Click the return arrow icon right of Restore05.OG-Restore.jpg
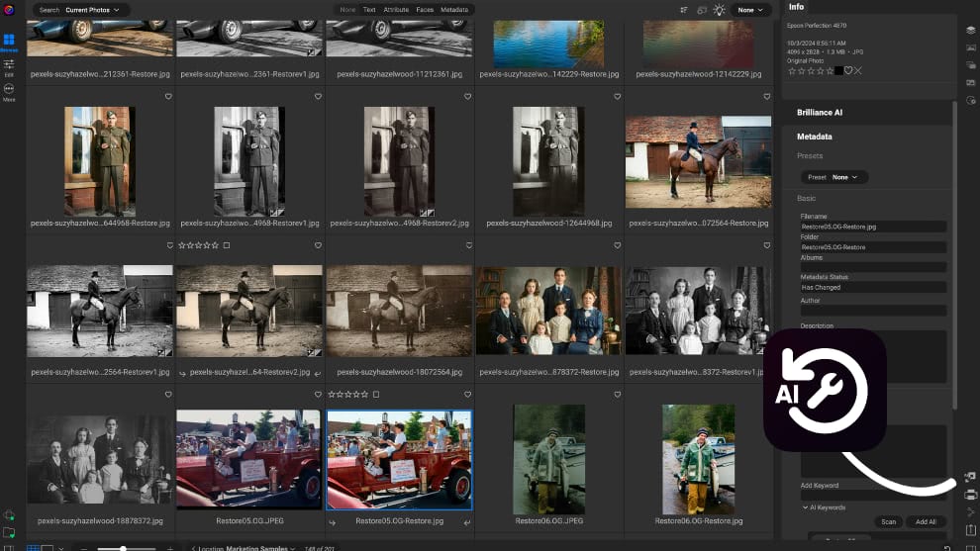Image resolution: width=980 pixels, height=551 pixels. pos(467,522)
